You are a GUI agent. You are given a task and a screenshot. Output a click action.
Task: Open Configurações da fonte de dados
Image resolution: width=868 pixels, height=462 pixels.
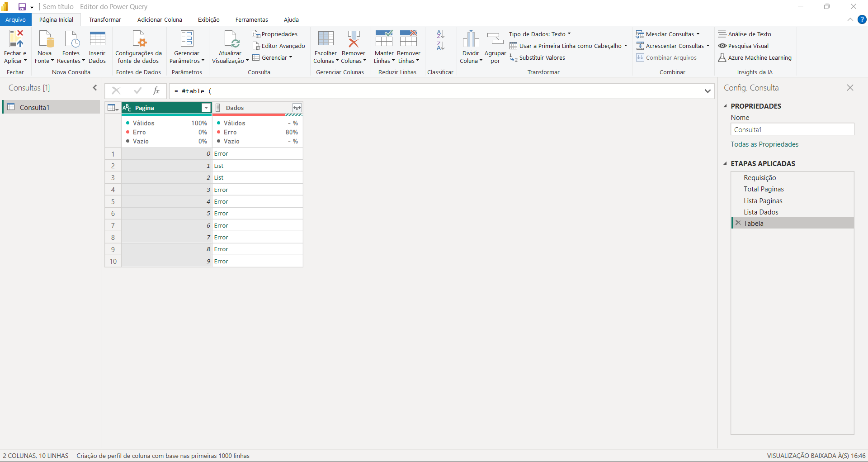tap(139, 39)
